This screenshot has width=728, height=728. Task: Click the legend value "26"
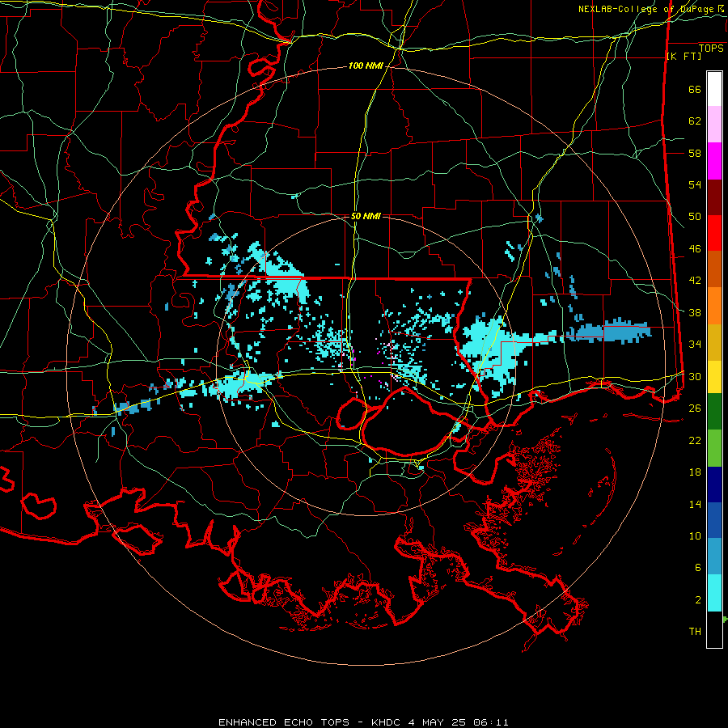click(x=695, y=408)
